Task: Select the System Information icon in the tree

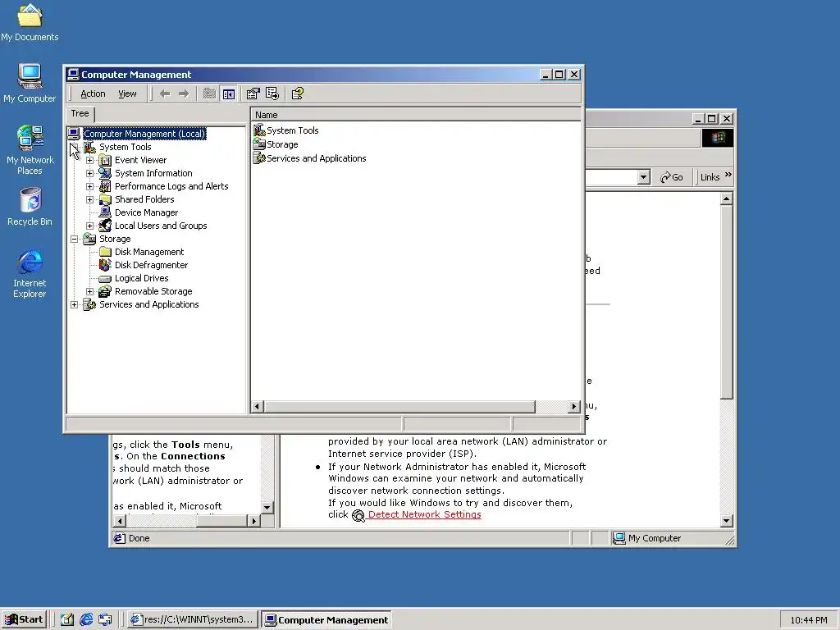Action: click(106, 173)
